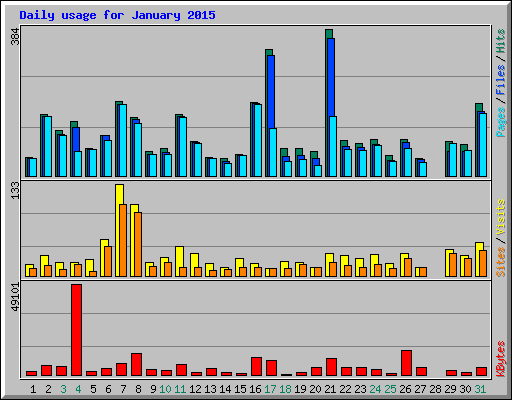Click day 16 on the x-axis
This screenshot has height=400, width=512.
(x=255, y=389)
